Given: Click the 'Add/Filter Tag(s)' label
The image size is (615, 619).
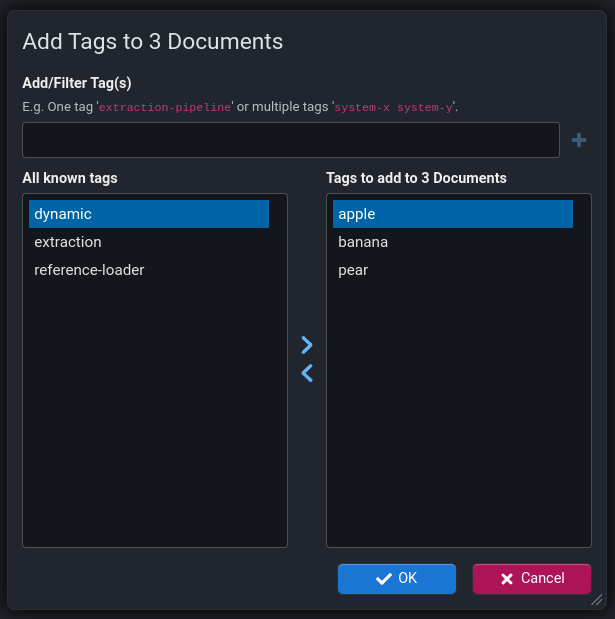Looking at the screenshot, I should [x=77, y=83].
